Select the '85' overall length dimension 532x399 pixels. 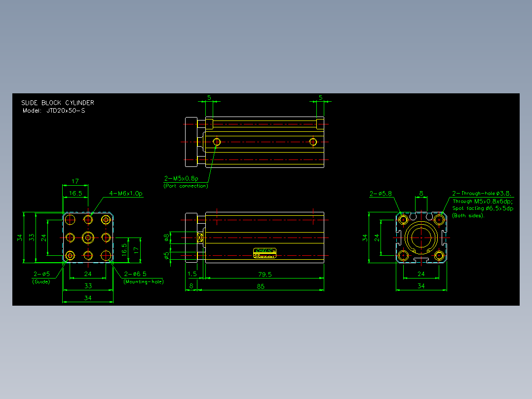click(261, 286)
